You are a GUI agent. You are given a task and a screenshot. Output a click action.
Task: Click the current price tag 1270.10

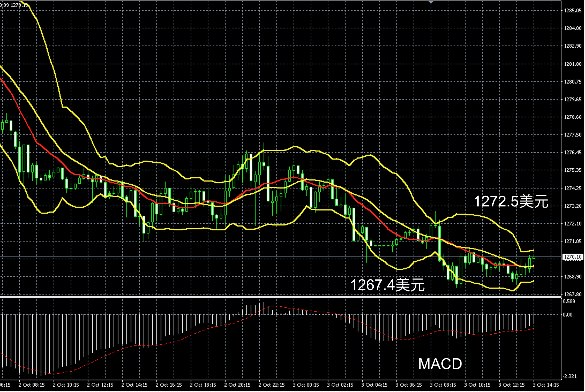[x=573, y=257]
